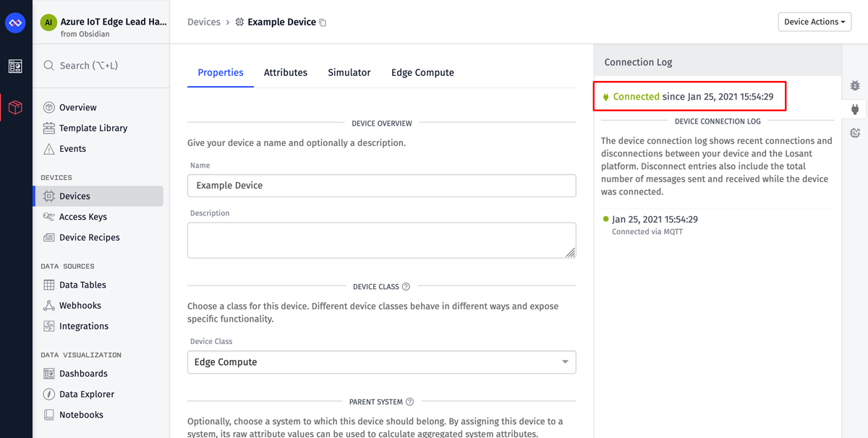The image size is (868, 438).
Task: Focus the Search field
Action: (101, 66)
